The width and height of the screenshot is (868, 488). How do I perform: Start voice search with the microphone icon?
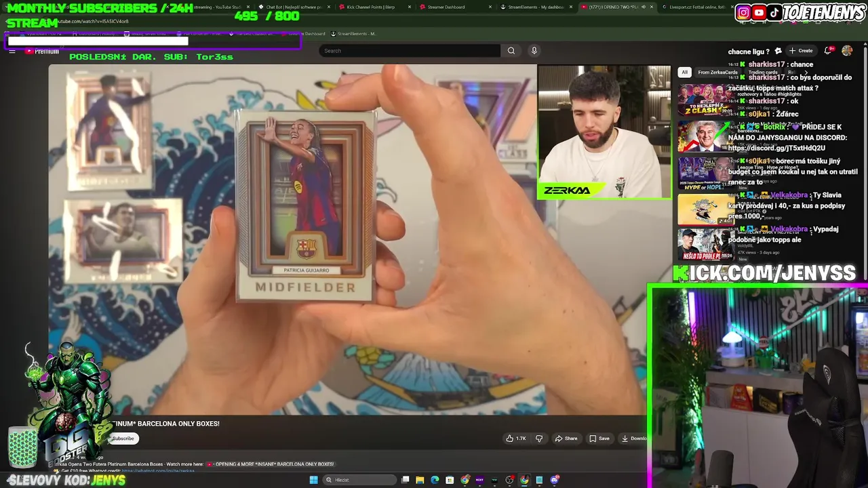[534, 51]
